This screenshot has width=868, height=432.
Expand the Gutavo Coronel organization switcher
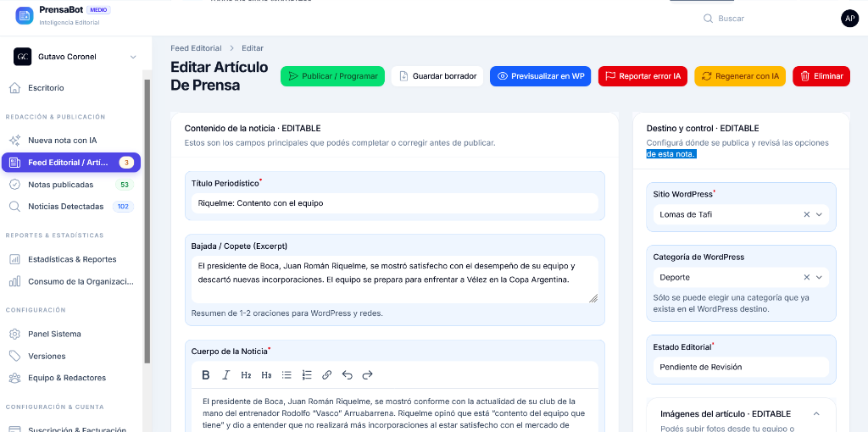(133, 57)
